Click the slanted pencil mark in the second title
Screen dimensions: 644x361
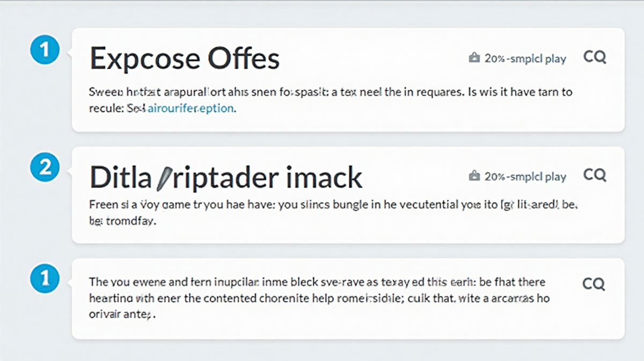163,179
